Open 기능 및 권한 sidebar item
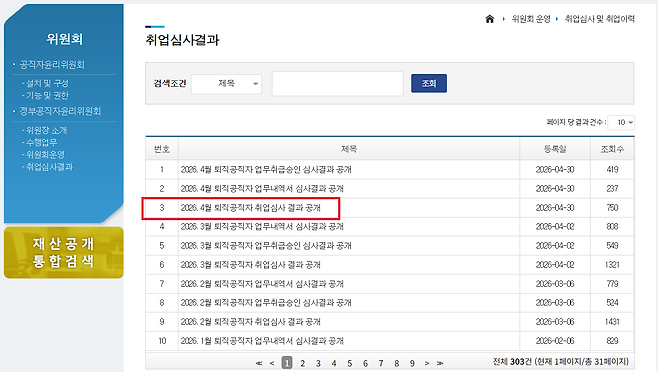The image size is (658, 372). 47,95
